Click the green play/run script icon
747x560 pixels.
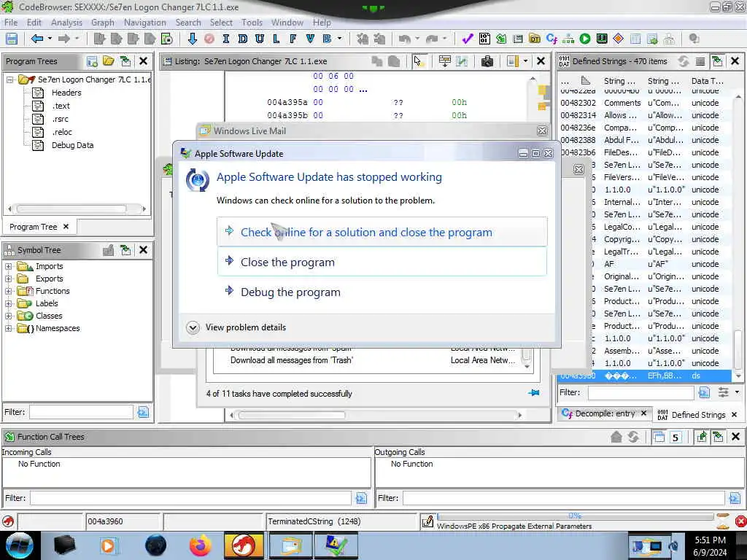pos(585,39)
